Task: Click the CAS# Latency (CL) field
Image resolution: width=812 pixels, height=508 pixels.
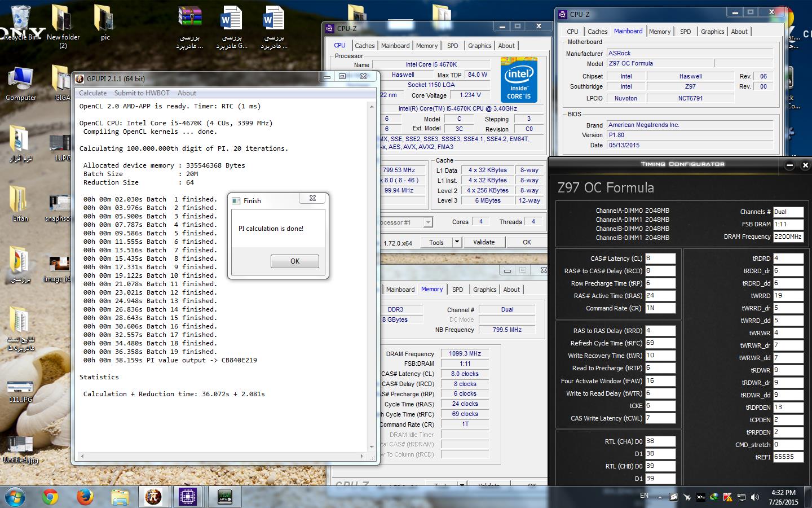Action: pyautogui.click(x=660, y=259)
